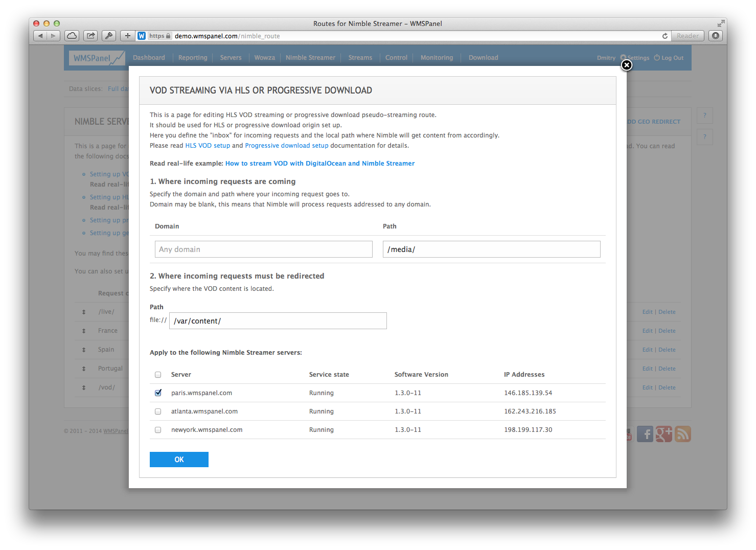Open the Control menu
Image resolution: width=756 pixels, height=550 pixels.
coord(396,58)
